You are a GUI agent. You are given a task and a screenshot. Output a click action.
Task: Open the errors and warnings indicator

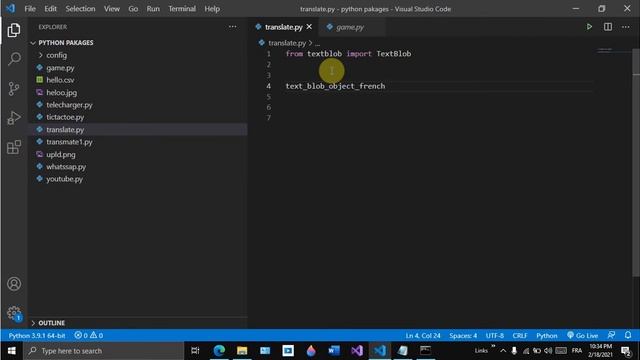click(89, 336)
